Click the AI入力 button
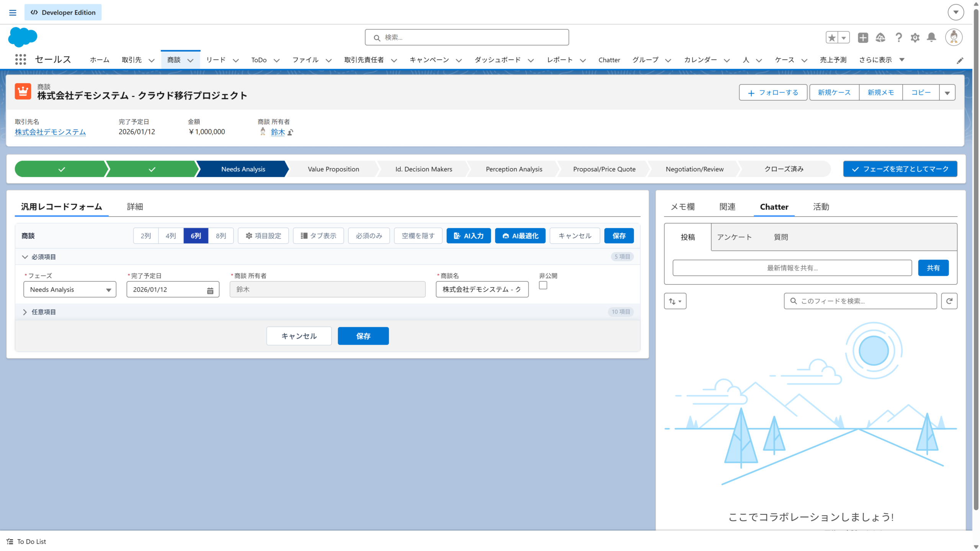The height and width of the screenshot is (551, 980). pyautogui.click(x=469, y=236)
